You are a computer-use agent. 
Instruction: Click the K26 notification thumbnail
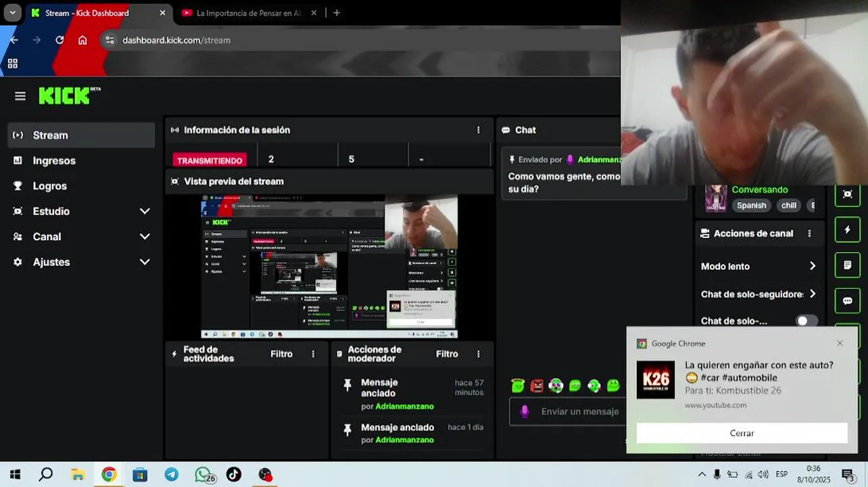click(x=656, y=379)
